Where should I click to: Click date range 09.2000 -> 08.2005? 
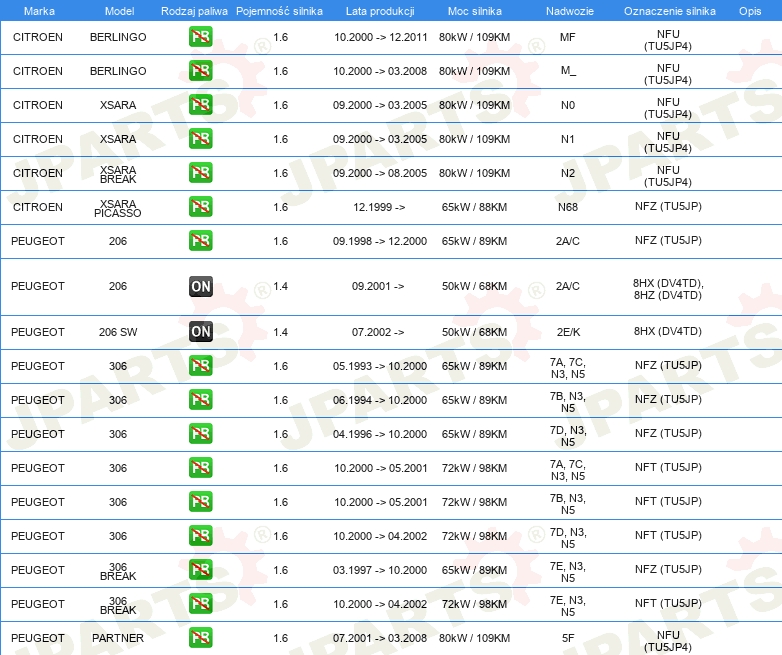380,173
